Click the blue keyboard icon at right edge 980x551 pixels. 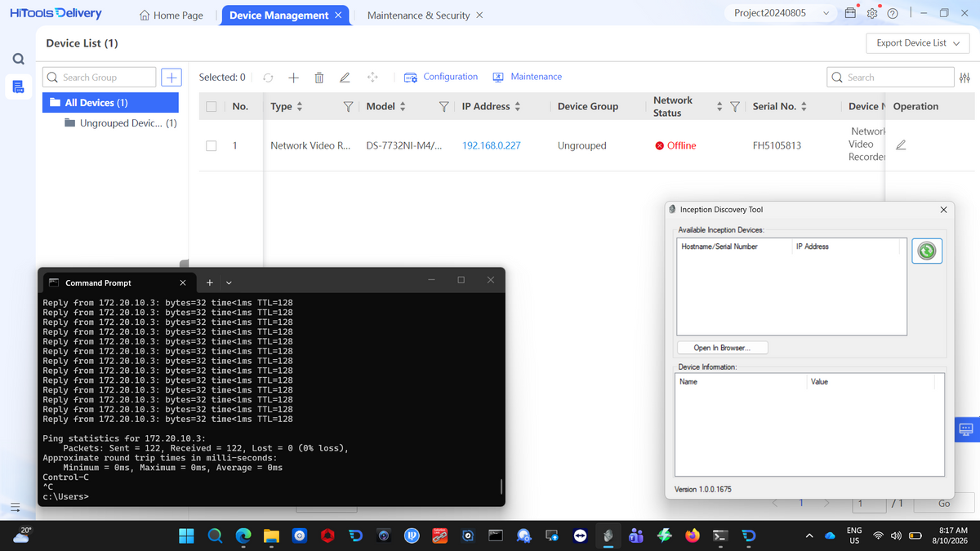(x=965, y=429)
